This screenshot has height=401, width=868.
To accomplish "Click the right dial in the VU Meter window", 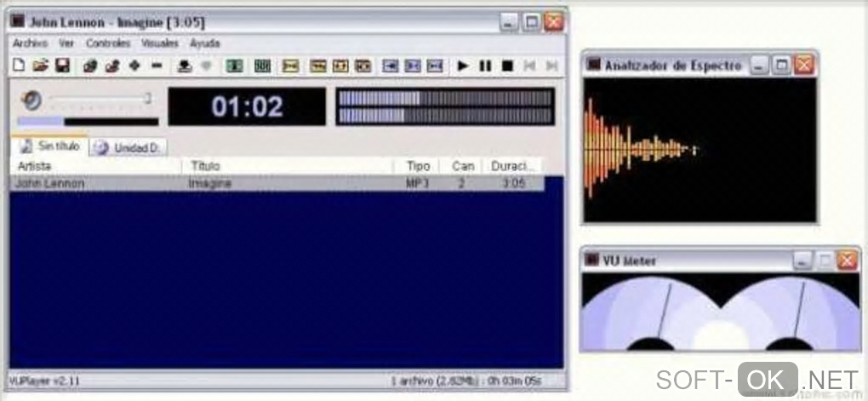I will click(x=791, y=313).
